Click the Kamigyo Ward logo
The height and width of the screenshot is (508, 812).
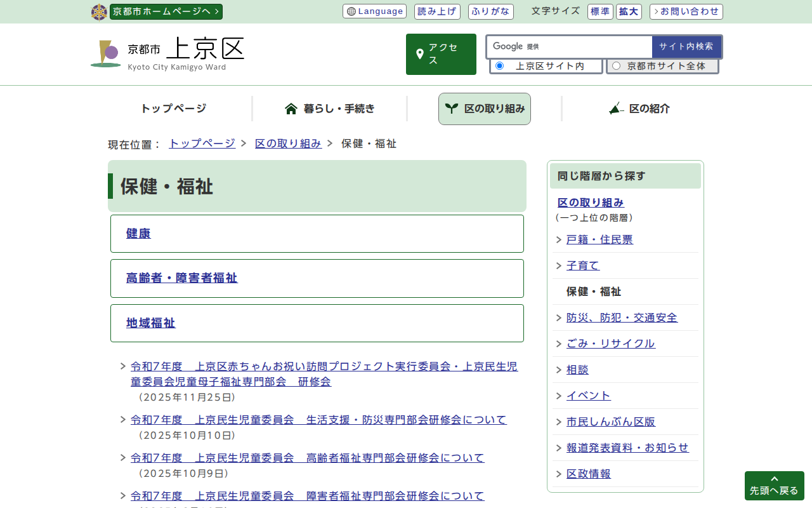pos(105,54)
